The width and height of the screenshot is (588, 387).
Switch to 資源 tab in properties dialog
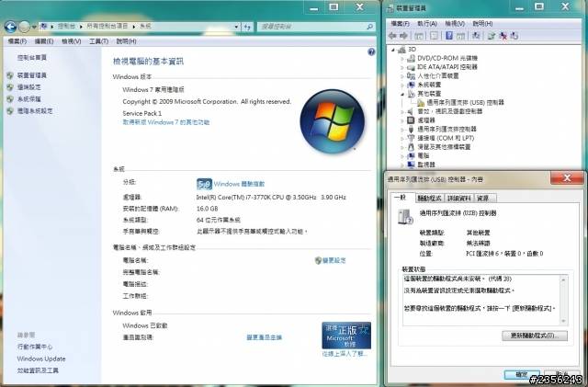coord(486,199)
